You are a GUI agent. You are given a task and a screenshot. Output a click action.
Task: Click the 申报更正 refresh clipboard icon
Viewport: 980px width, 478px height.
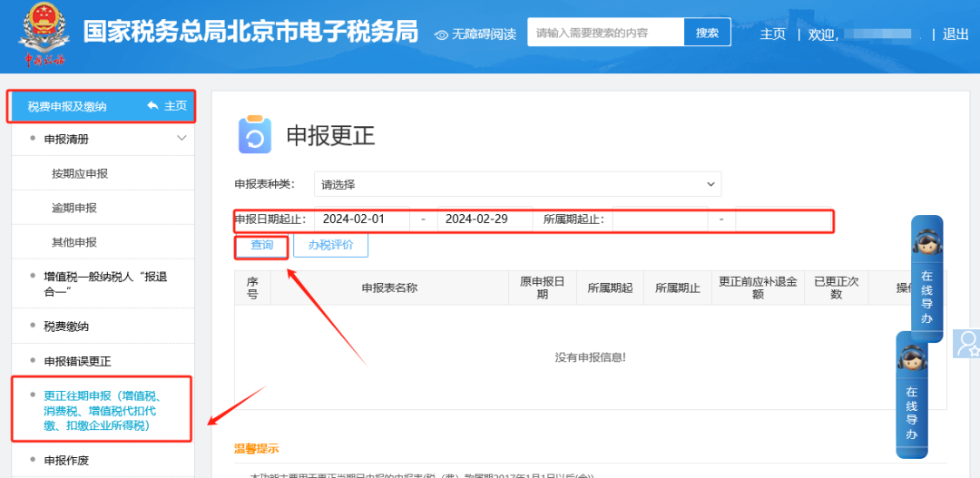coord(255,134)
